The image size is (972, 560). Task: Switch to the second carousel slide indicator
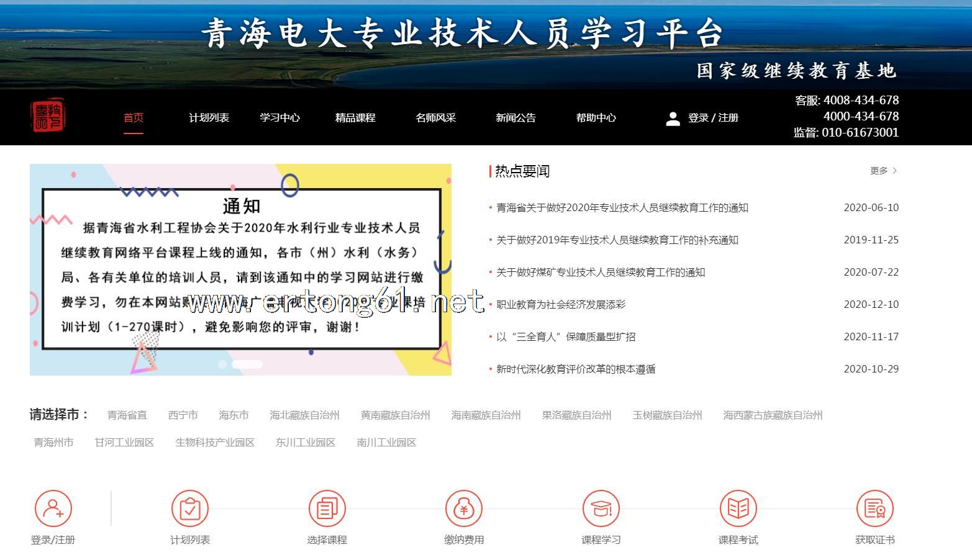(247, 364)
